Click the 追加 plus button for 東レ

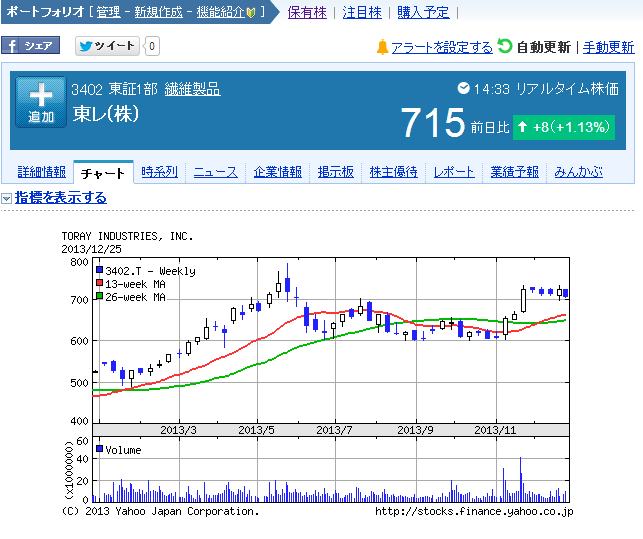41,103
